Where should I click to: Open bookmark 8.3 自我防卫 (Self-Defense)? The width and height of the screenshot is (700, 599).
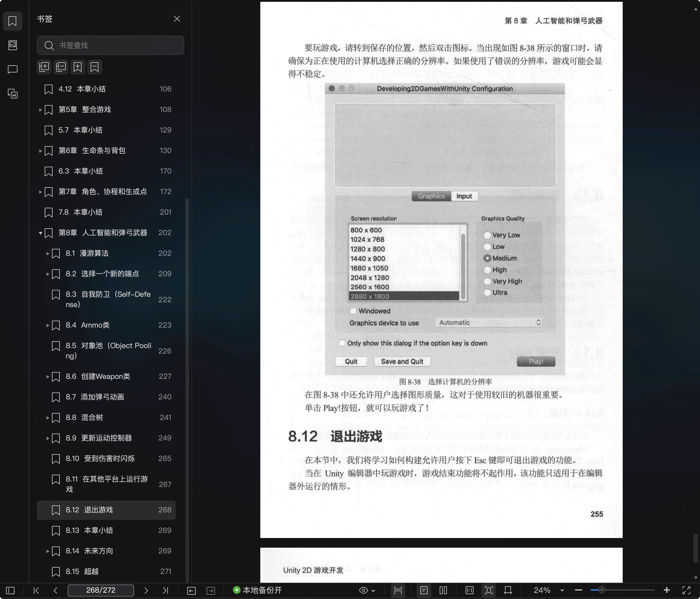tap(106, 299)
